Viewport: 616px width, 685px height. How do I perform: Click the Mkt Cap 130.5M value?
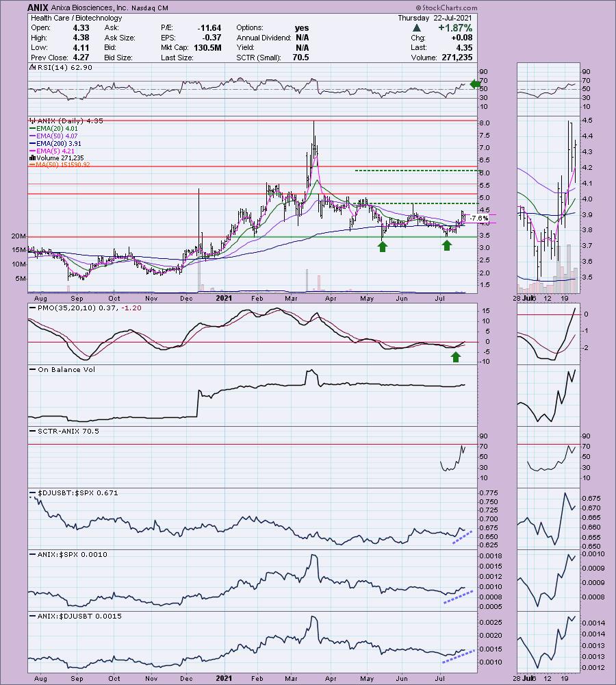[x=207, y=48]
